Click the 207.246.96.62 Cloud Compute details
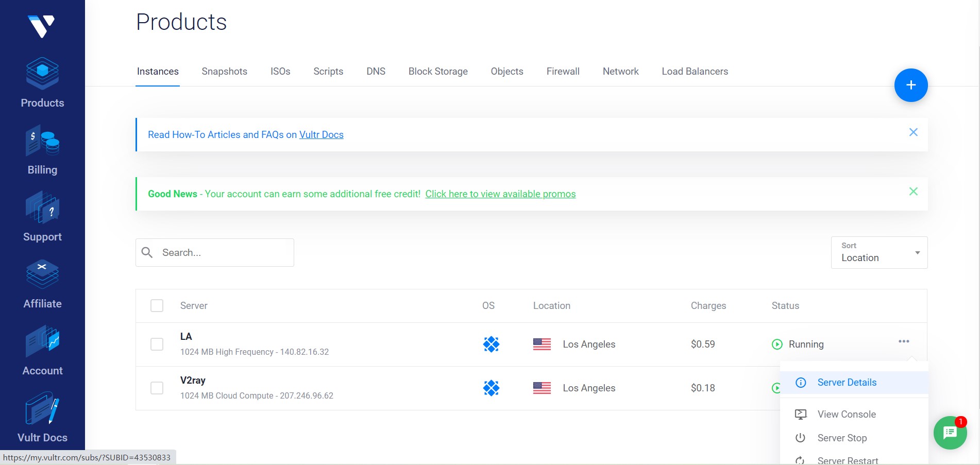Image resolution: width=980 pixels, height=465 pixels. (x=257, y=395)
